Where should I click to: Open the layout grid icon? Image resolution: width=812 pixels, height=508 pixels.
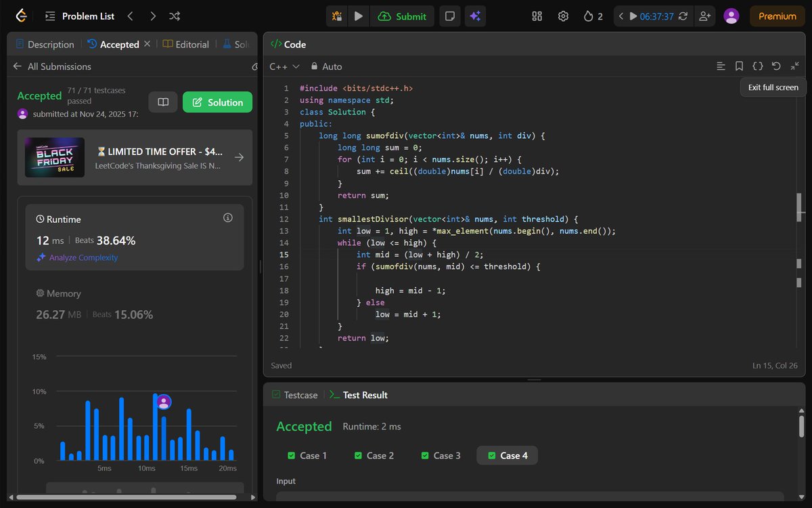(x=537, y=16)
